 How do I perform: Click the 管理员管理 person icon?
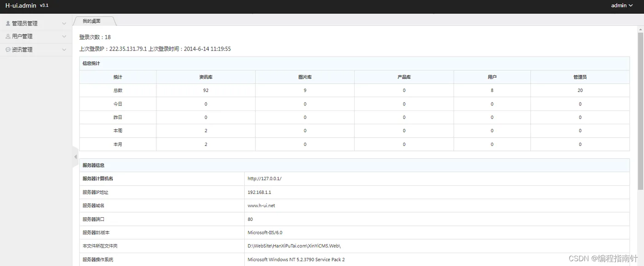click(x=8, y=23)
